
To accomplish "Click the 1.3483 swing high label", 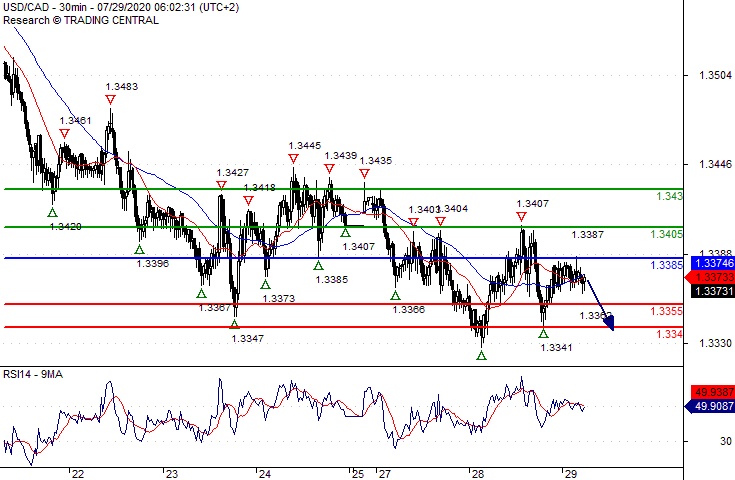I will pos(122,87).
